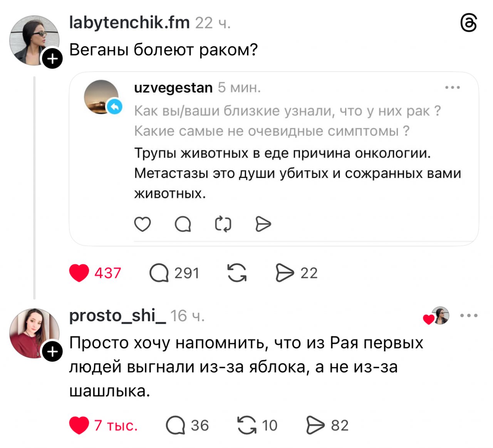Like the quoted uzvegestan post
493x448 pixels.
pos(143,224)
